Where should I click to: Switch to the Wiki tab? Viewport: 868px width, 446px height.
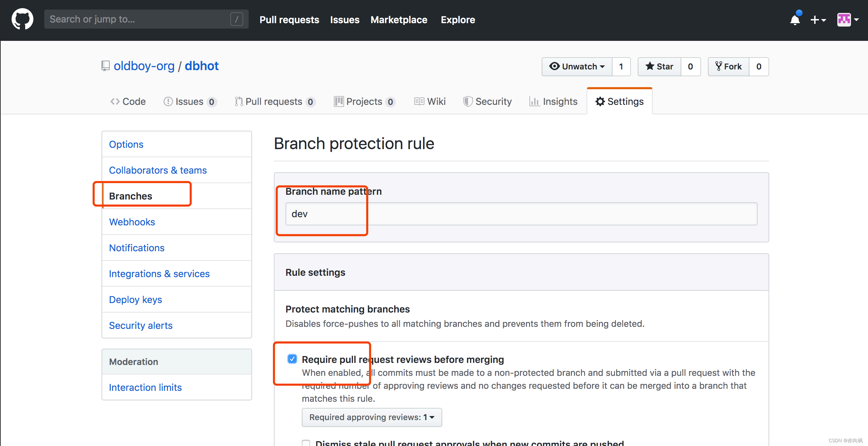(430, 101)
